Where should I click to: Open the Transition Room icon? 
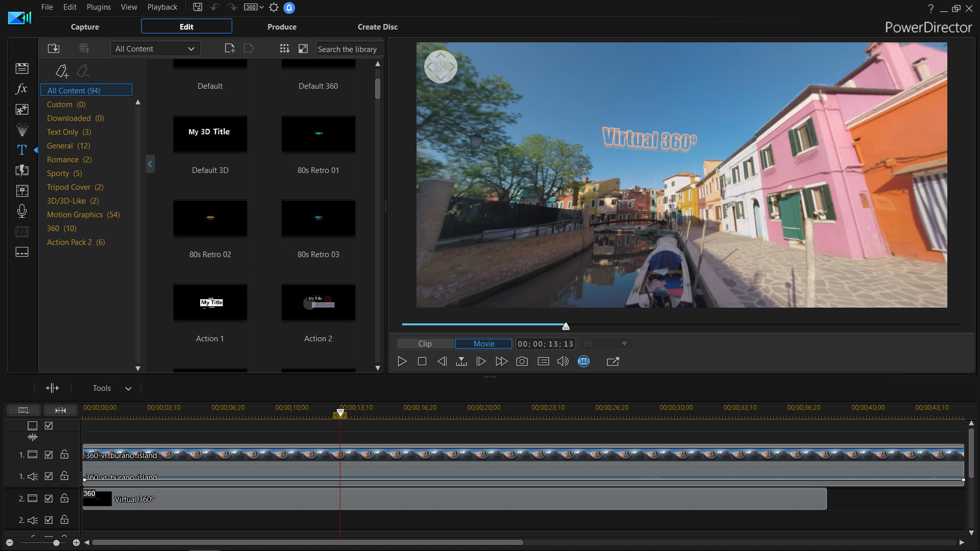[22, 170]
